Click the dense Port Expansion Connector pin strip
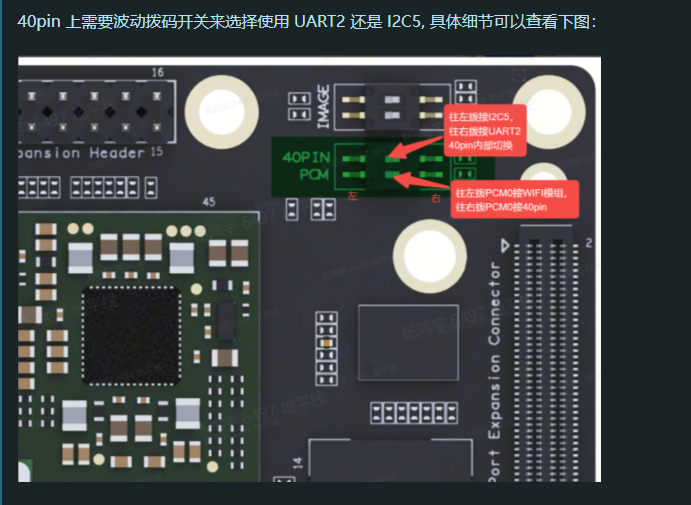Screen dimensions: 691x505 (x=546, y=353)
